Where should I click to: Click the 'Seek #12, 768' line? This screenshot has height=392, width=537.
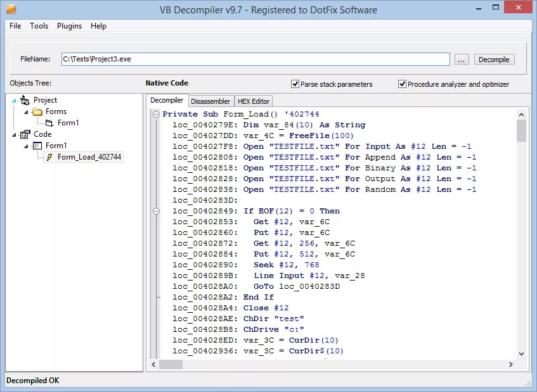click(246, 265)
